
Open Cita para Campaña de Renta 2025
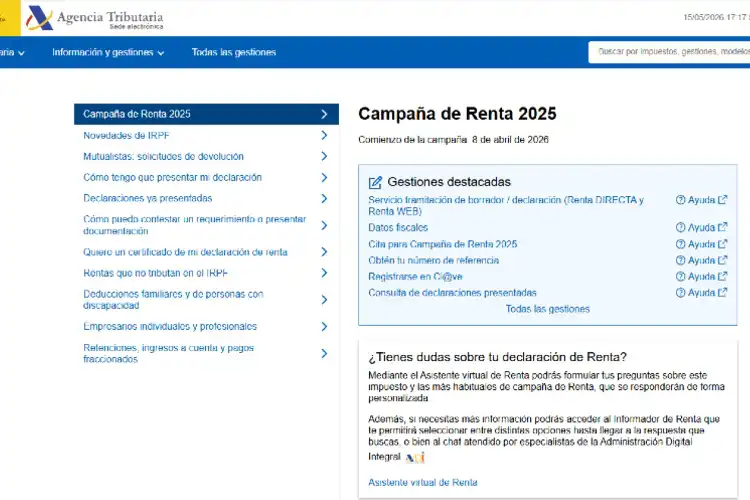442,244
